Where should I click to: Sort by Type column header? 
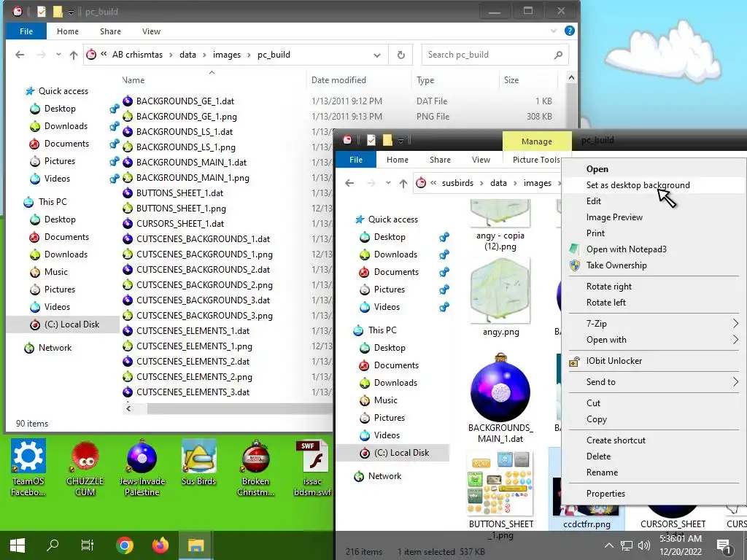(454, 80)
